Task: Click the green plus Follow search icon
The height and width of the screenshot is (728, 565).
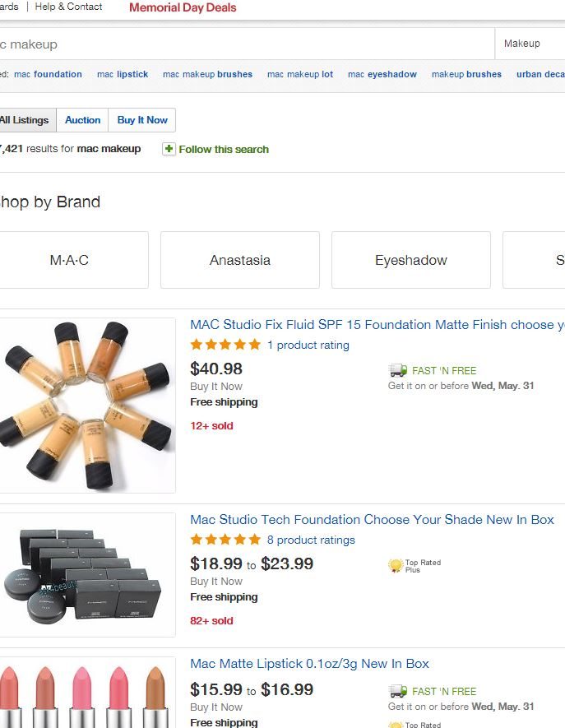Action: [x=169, y=149]
